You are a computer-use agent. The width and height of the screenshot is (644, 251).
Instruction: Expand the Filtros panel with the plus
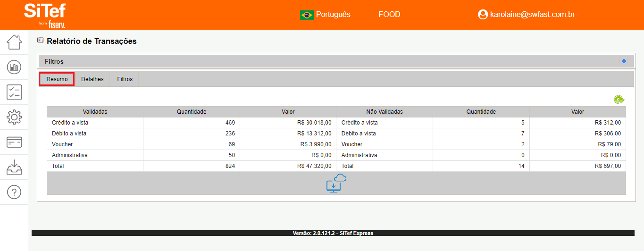[x=624, y=61]
